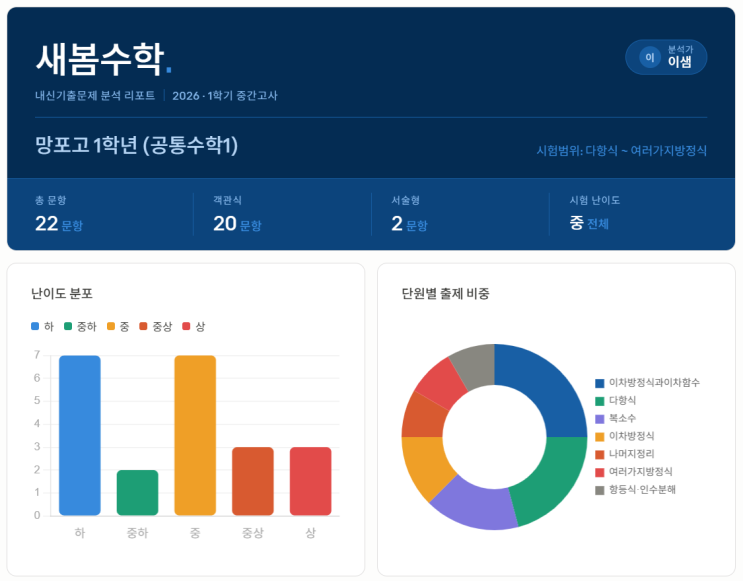Viewport: 743px width, 581px height.
Task: Select the 서술형 2문항 stat
Action: [409, 223]
